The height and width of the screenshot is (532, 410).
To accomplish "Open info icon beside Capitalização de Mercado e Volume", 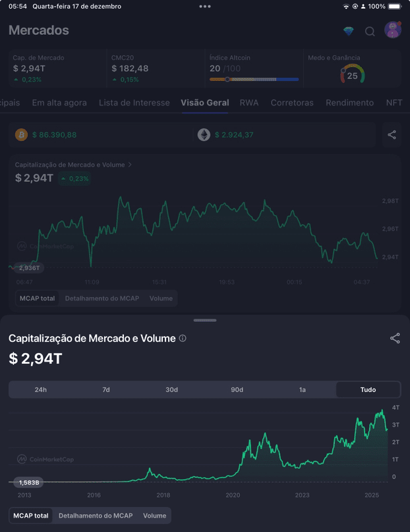I will point(183,338).
